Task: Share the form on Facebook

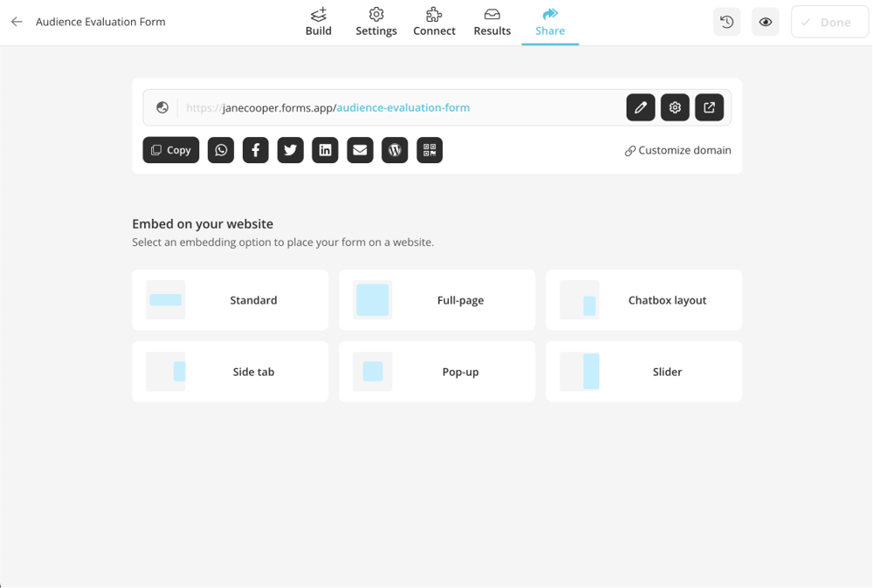Action: (x=255, y=149)
